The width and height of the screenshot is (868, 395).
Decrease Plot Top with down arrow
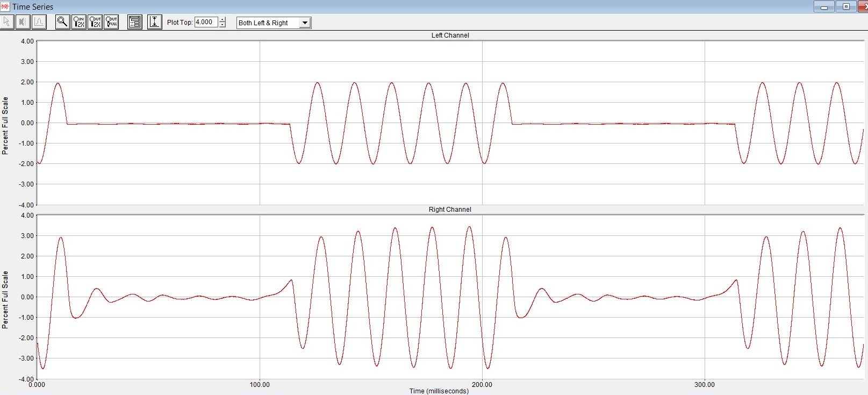point(223,25)
